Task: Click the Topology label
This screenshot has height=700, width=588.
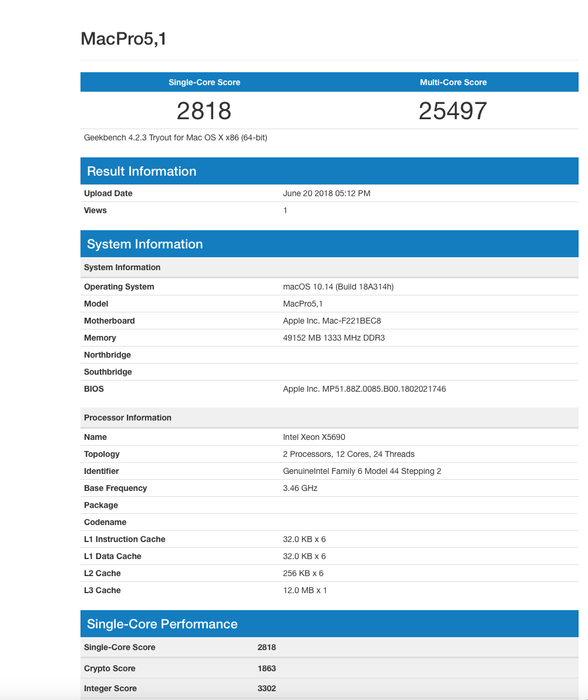Action: (x=102, y=454)
